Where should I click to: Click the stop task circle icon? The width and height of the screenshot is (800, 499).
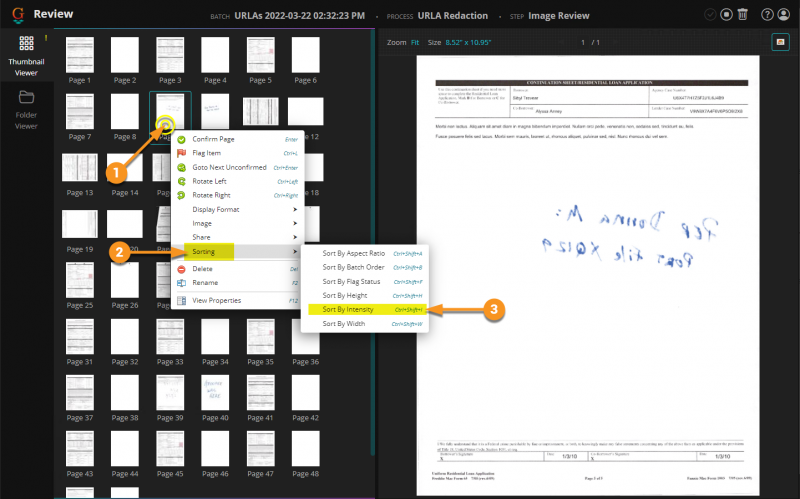[726, 15]
